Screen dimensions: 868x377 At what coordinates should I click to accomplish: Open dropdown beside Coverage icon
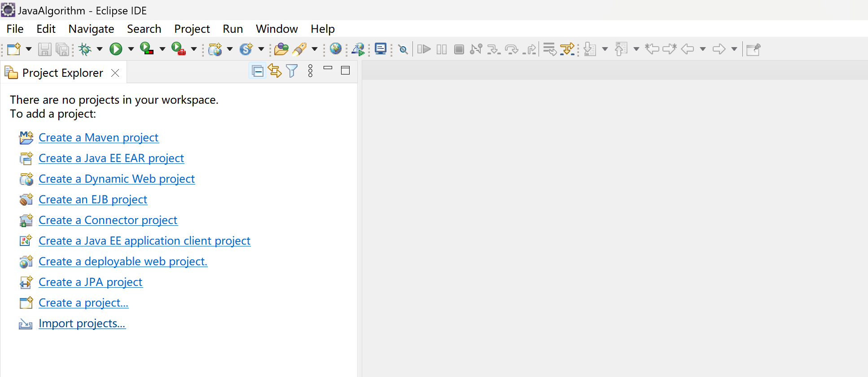(x=162, y=49)
